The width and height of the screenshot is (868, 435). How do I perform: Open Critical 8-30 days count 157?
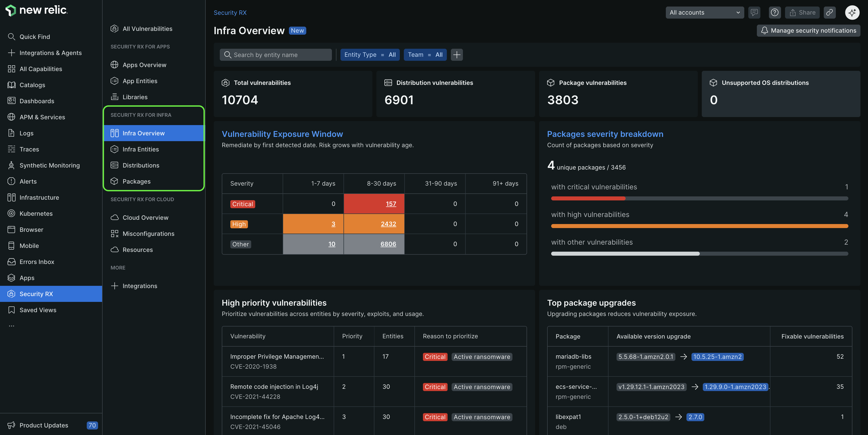[x=391, y=204]
